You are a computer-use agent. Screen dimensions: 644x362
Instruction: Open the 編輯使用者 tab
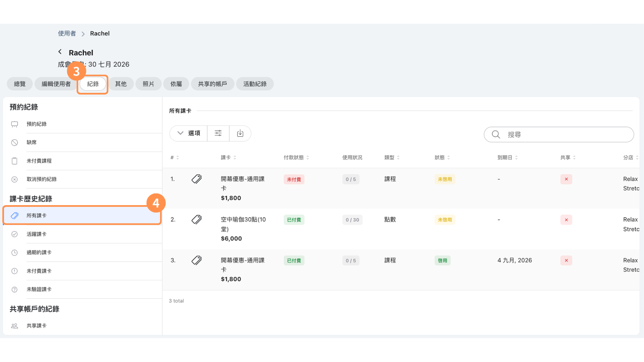point(56,84)
